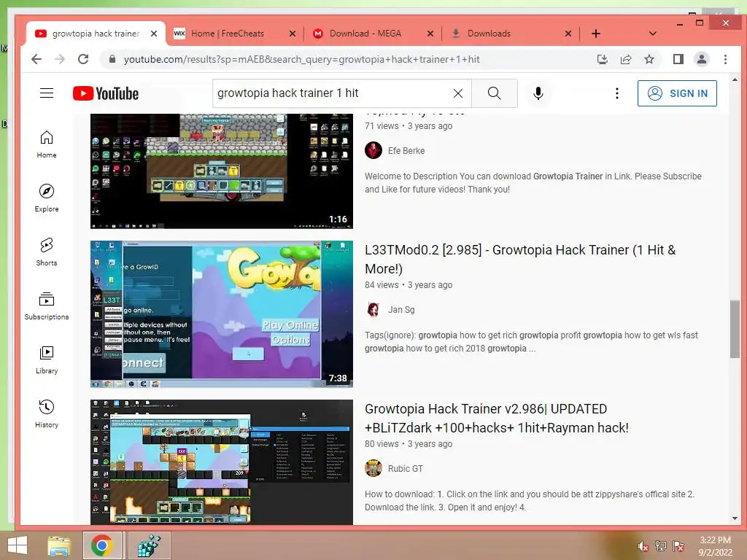Click the network tray icon
Image resolution: width=747 pixels, height=560 pixels.
point(661,546)
